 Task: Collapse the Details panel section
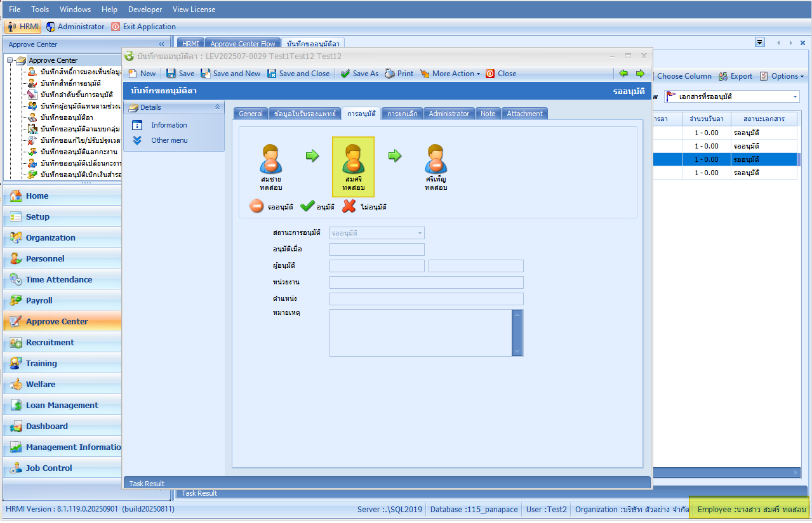pos(217,107)
